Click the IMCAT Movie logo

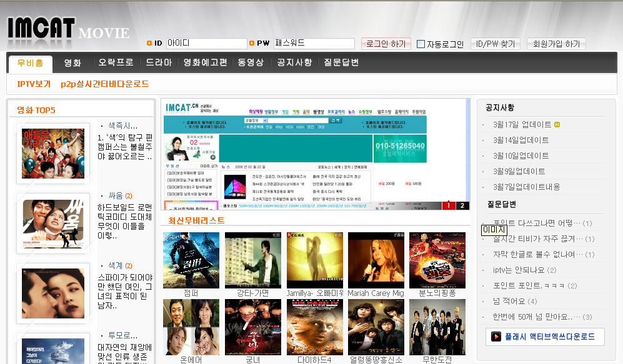67,28
